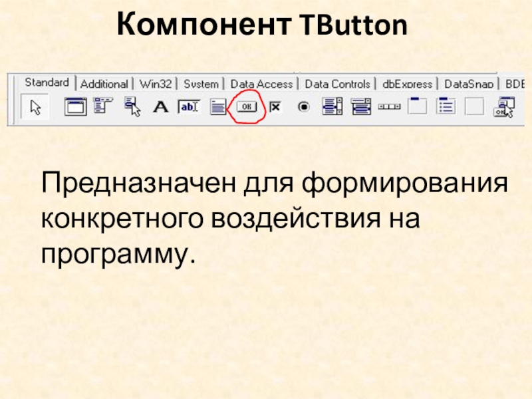
Task: Switch to the Win32 tab
Action: [x=156, y=84]
